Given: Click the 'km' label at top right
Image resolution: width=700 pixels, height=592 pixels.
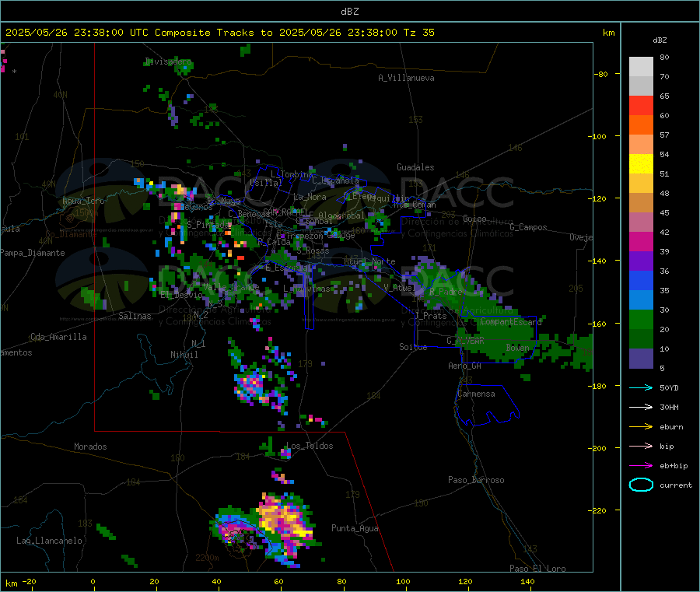Looking at the screenshot, I should [x=608, y=33].
